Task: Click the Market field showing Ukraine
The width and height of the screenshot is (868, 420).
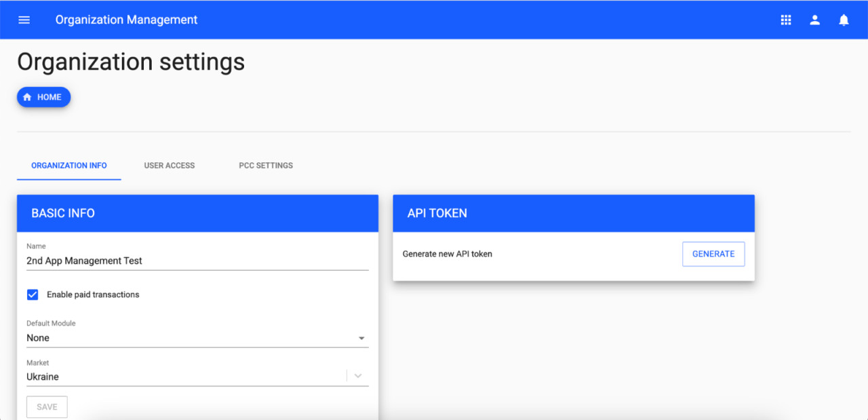Action: pos(183,377)
